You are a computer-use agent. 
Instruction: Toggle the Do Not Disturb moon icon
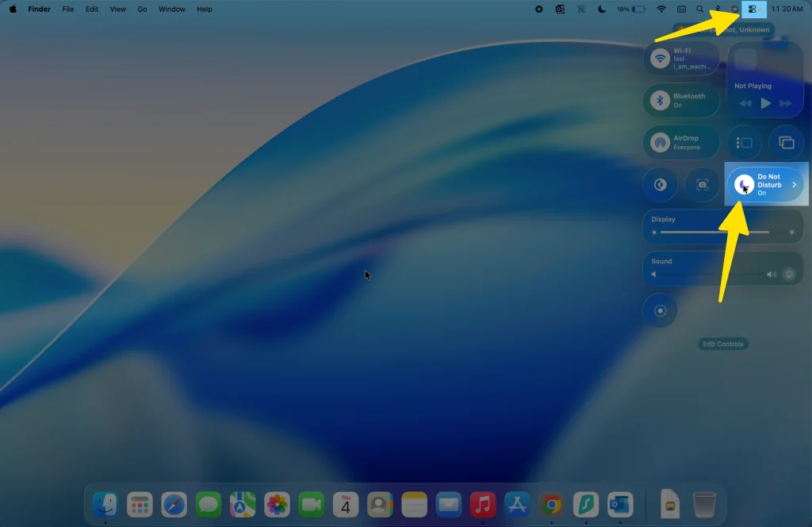point(743,185)
